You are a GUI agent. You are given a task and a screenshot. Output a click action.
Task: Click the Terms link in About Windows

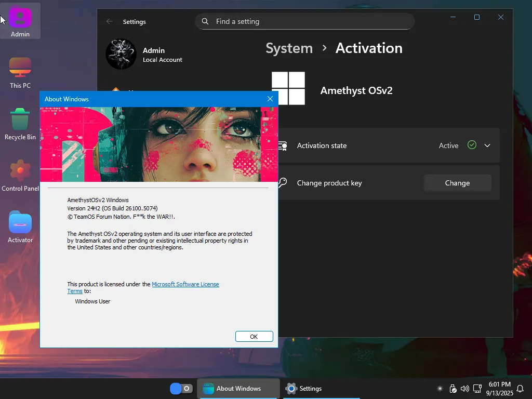75,291
